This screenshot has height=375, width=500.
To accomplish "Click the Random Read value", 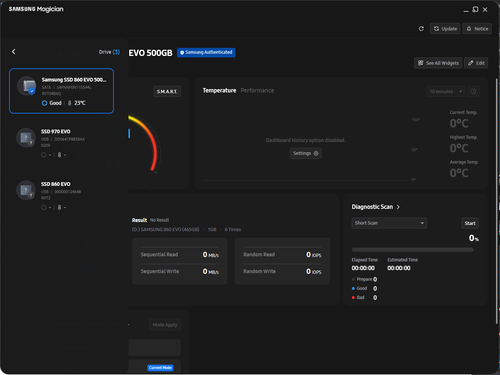I will point(314,255).
